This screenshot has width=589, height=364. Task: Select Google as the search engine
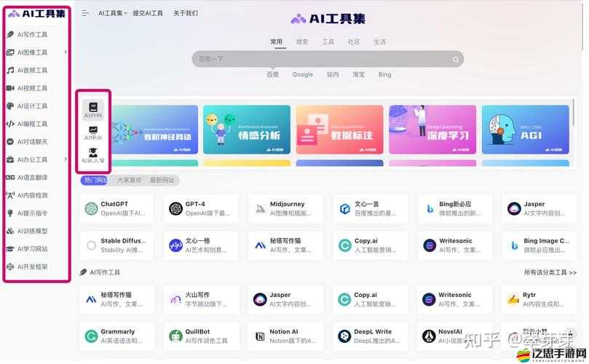pyautogui.click(x=303, y=74)
